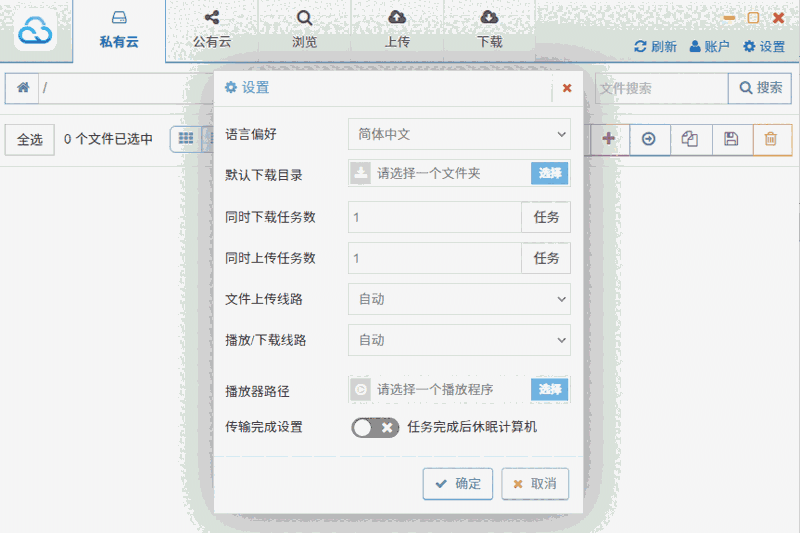Open the 下载 tab

pyautogui.click(x=489, y=31)
